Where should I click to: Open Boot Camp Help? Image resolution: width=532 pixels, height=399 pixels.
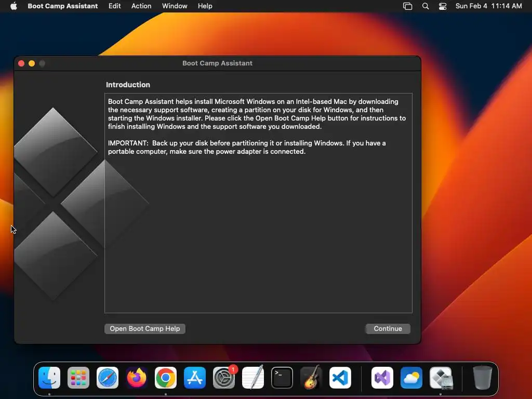[x=145, y=328]
